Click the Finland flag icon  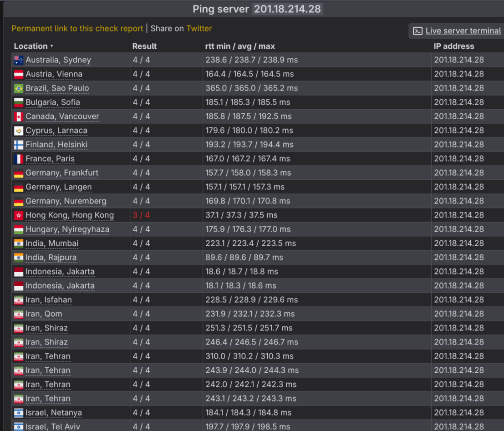pos(19,145)
